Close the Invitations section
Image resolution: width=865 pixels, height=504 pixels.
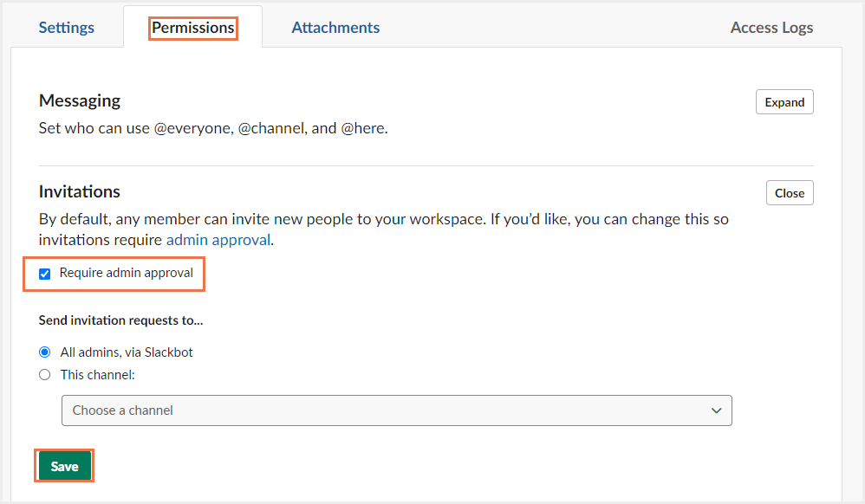point(789,193)
